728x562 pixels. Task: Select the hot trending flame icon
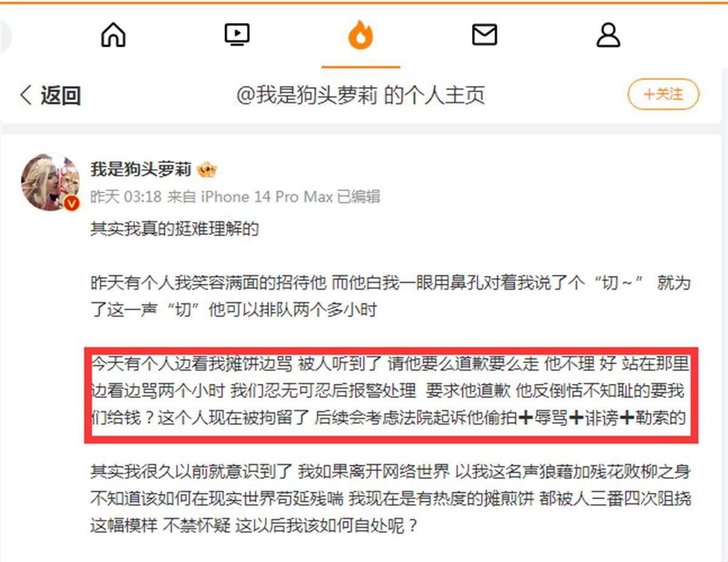[360, 35]
